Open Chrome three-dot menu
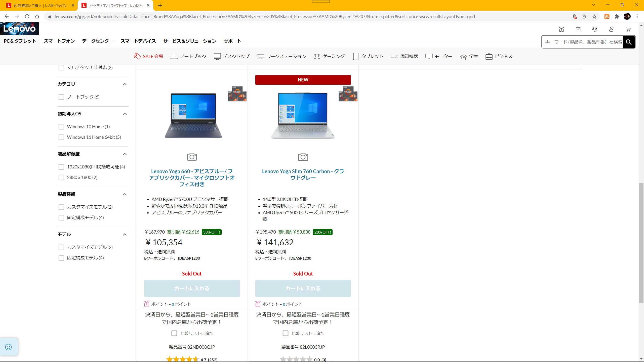644x362 pixels. 637,17
